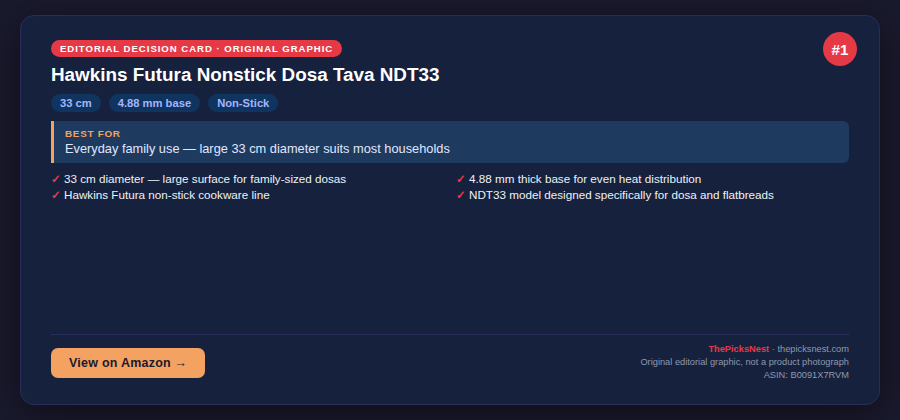
Task: Click the original editorial graphic disclaimer
Action: (x=744, y=362)
